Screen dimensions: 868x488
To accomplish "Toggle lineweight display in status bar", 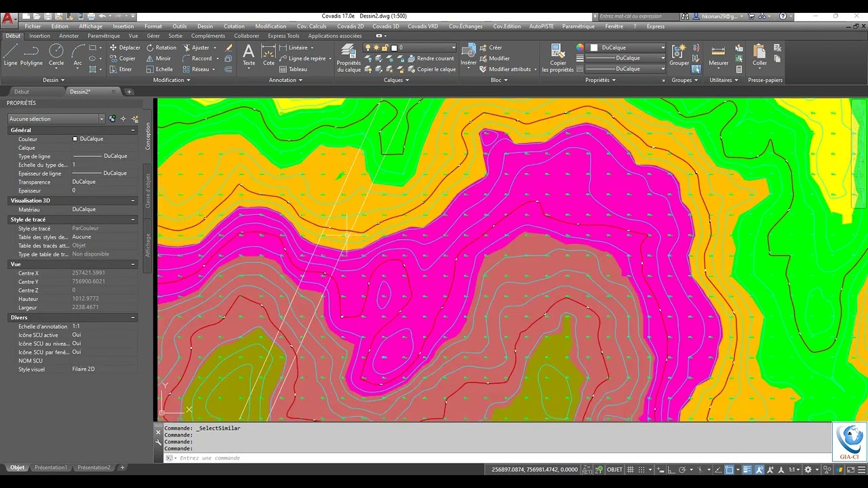I will point(747,469).
